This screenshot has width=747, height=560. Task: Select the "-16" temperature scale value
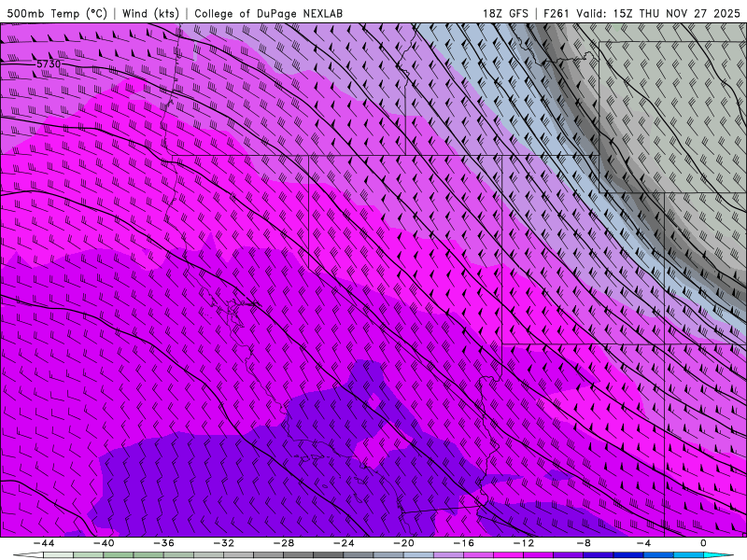coord(463,543)
